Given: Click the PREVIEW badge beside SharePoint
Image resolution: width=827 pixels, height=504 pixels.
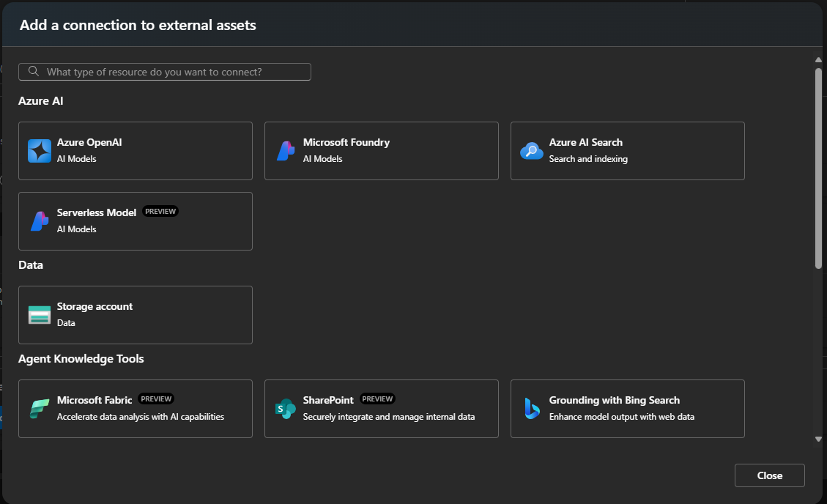Looking at the screenshot, I should [378, 399].
